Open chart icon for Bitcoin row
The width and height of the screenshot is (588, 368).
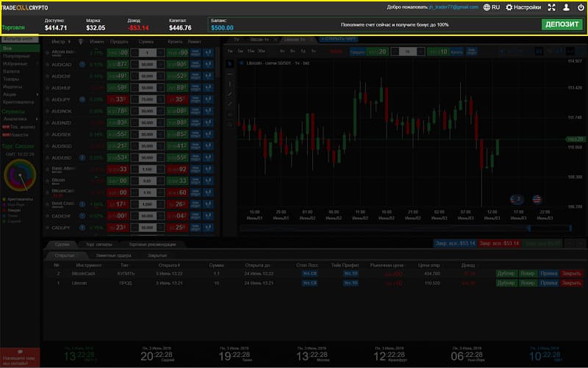pos(208,181)
